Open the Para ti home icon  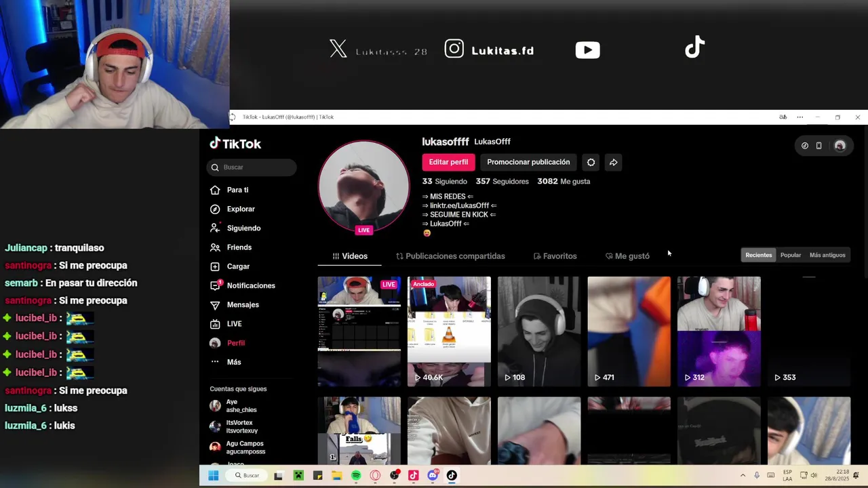coord(215,190)
